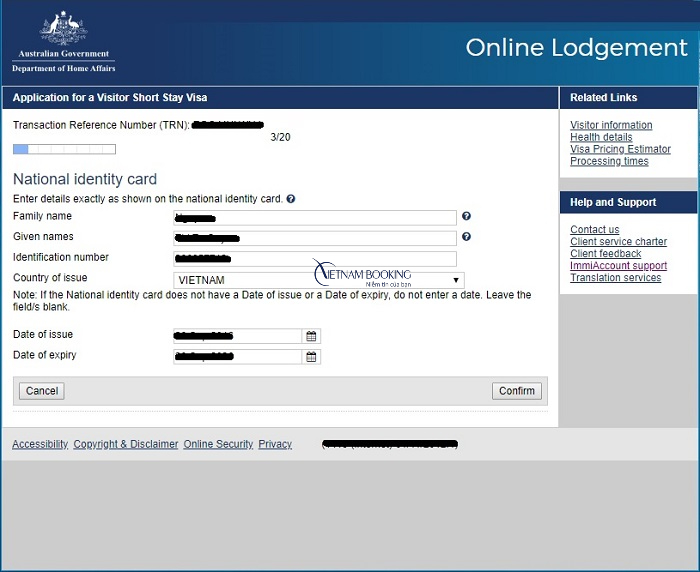Click the application progress bar

click(64, 149)
